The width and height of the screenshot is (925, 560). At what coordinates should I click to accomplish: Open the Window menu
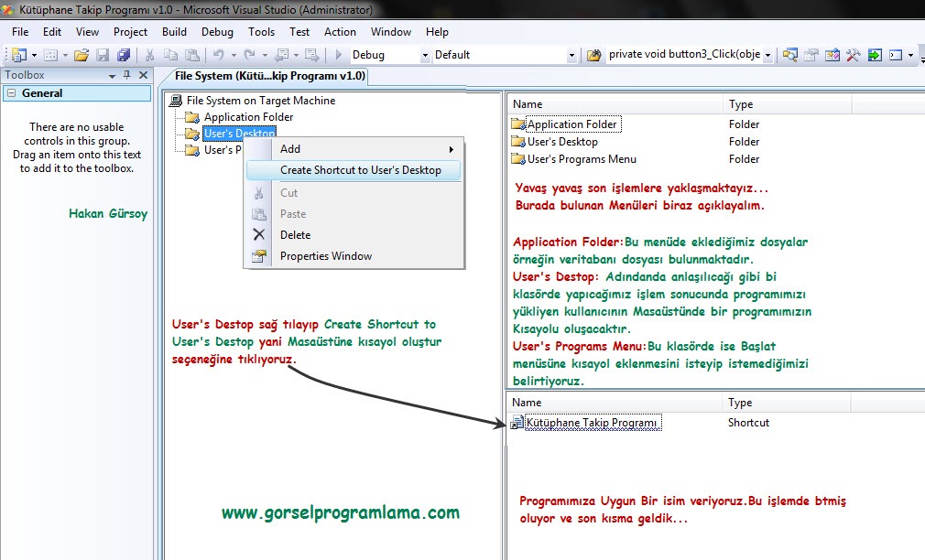pos(390,32)
